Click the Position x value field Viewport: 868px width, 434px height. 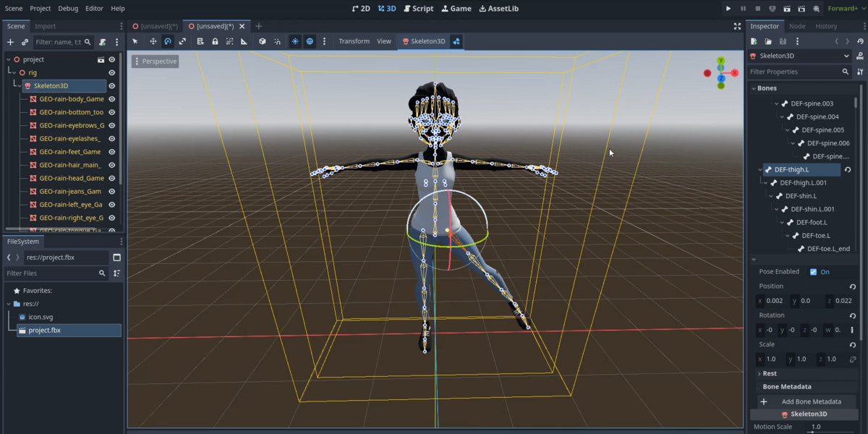click(773, 301)
